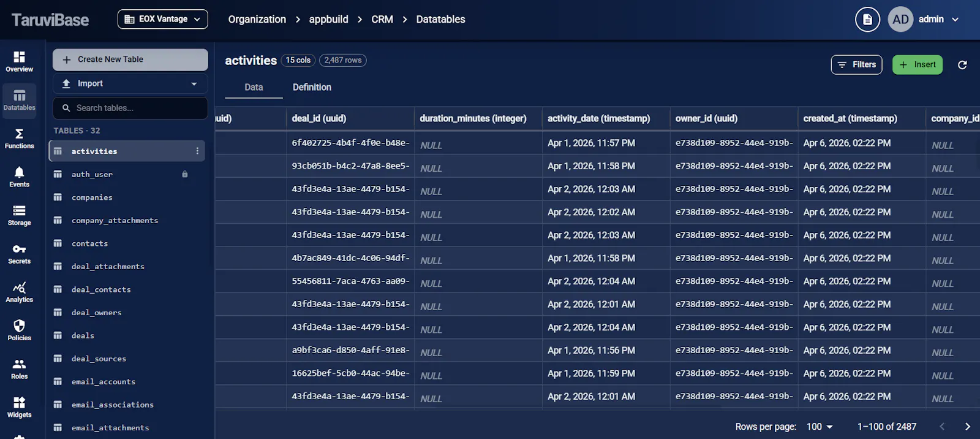
Task: Navigate to Organization breadcrumb
Action: pyautogui.click(x=257, y=20)
